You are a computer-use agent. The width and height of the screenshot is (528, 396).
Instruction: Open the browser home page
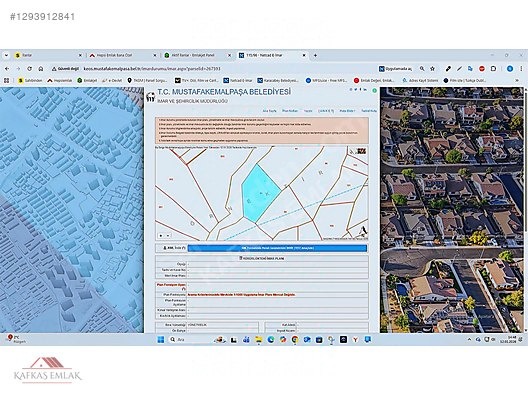tap(41, 69)
